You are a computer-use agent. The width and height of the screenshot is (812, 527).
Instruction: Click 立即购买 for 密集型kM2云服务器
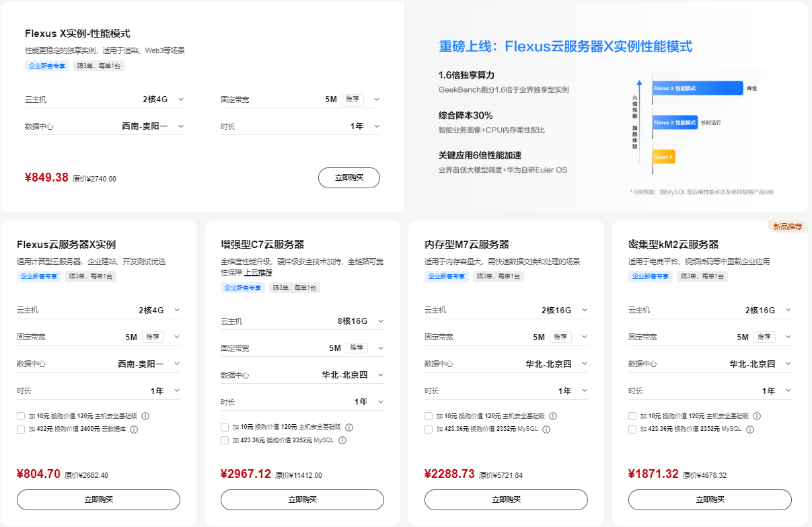click(x=710, y=499)
